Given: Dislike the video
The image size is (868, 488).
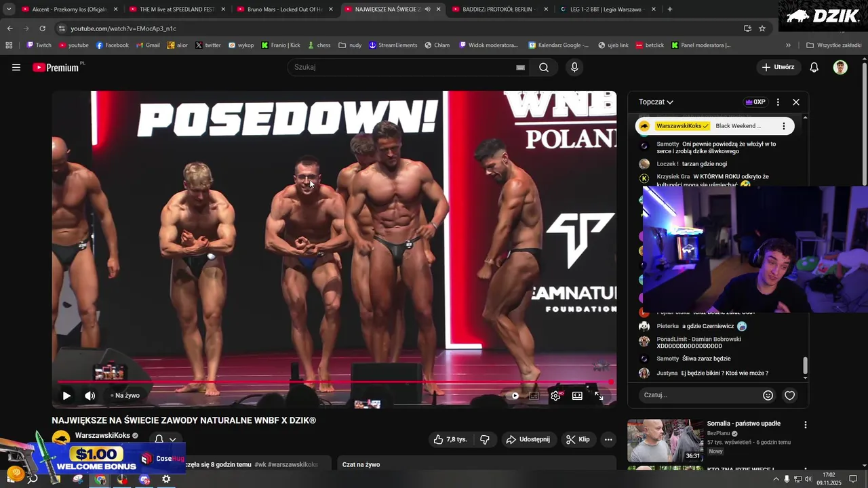Looking at the screenshot, I should pyautogui.click(x=484, y=439).
